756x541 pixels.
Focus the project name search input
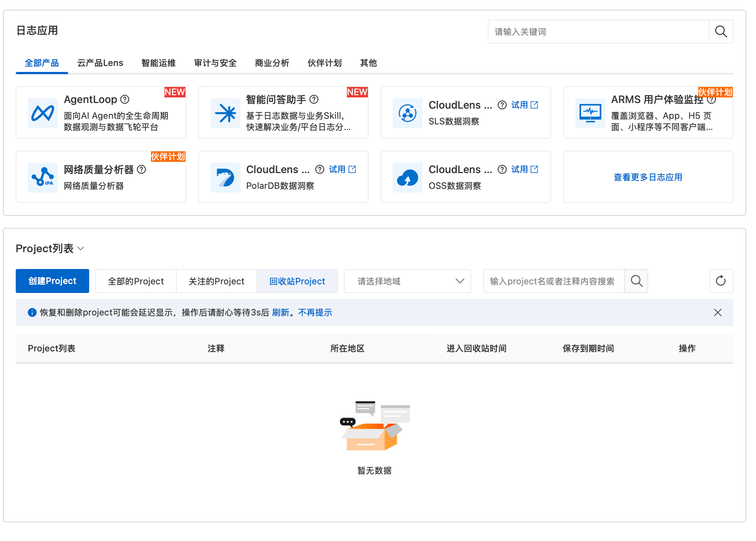coord(554,281)
